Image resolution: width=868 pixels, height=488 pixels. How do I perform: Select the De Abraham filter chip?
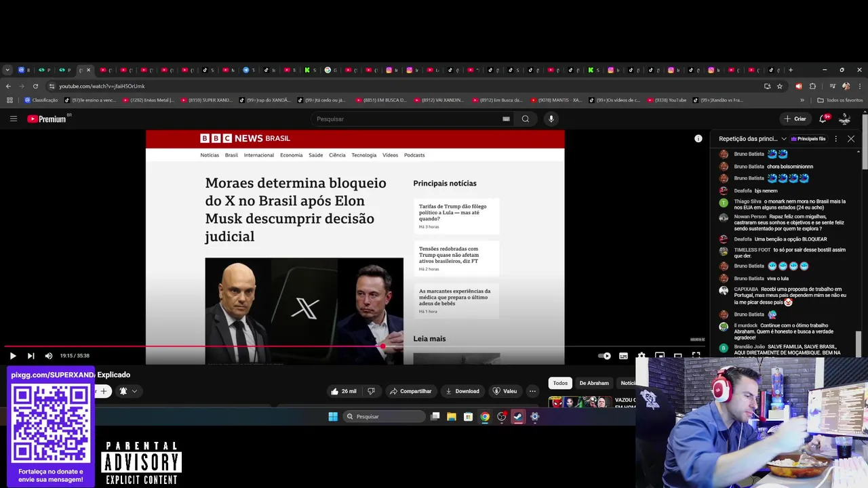[594, 383]
